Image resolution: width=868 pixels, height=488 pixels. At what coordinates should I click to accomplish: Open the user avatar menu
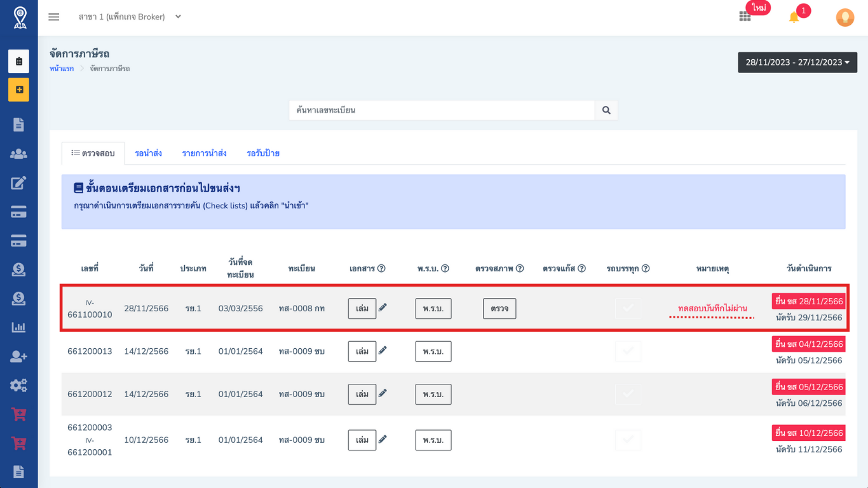pos(845,17)
